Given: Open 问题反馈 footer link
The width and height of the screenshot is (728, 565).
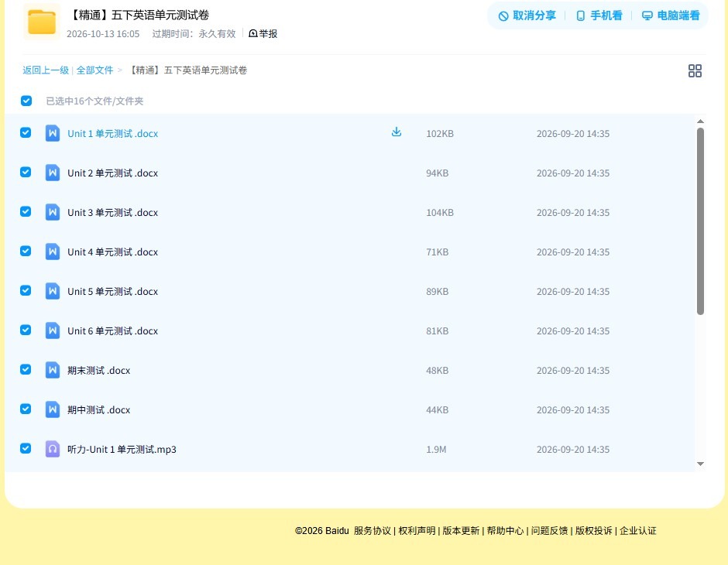Looking at the screenshot, I should click(x=550, y=531).
